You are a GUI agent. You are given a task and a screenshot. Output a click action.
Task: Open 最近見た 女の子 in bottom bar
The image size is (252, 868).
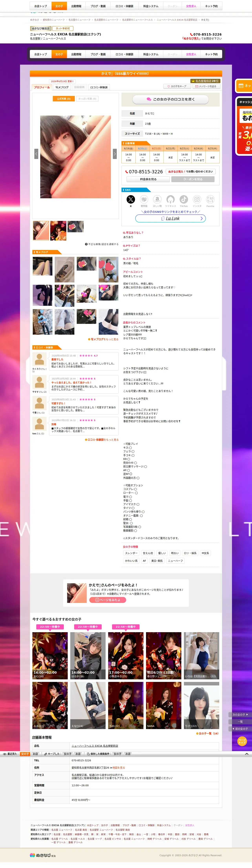tap(25, 754)
